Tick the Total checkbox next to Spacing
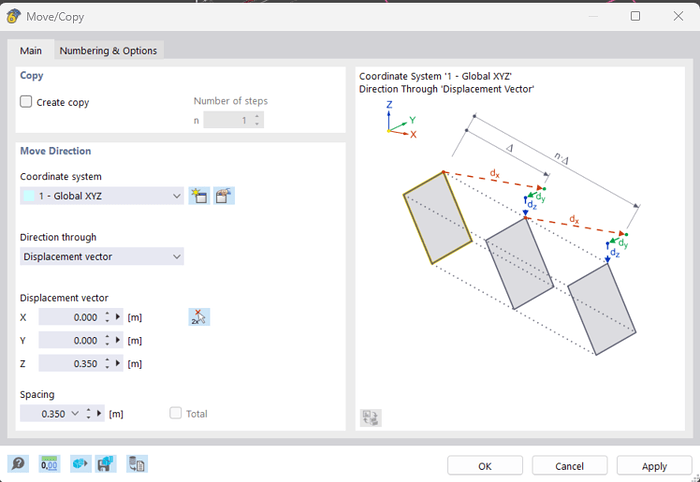The image size is (700, 482). [176, 413]
